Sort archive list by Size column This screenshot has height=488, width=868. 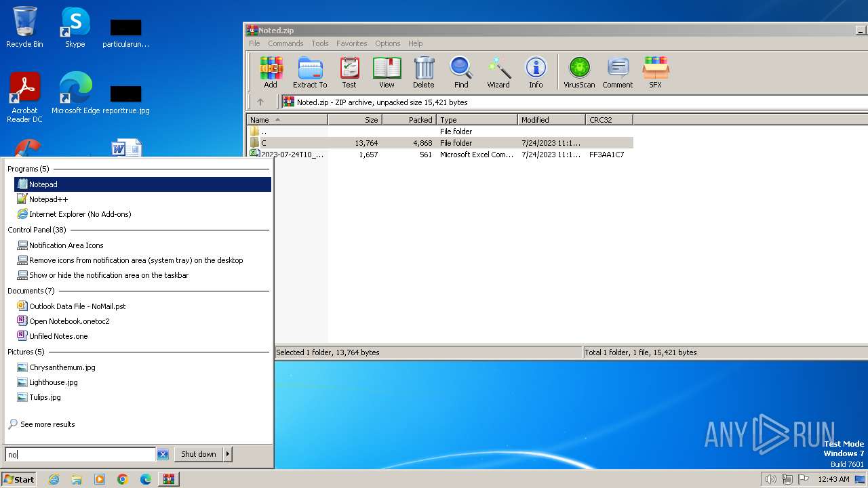click(355, 120)
